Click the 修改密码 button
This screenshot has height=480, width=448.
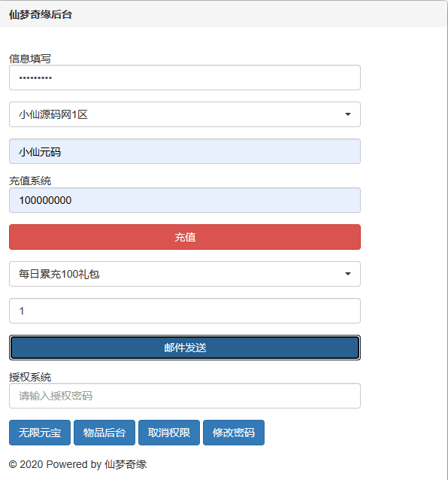[x=234, y=433]
